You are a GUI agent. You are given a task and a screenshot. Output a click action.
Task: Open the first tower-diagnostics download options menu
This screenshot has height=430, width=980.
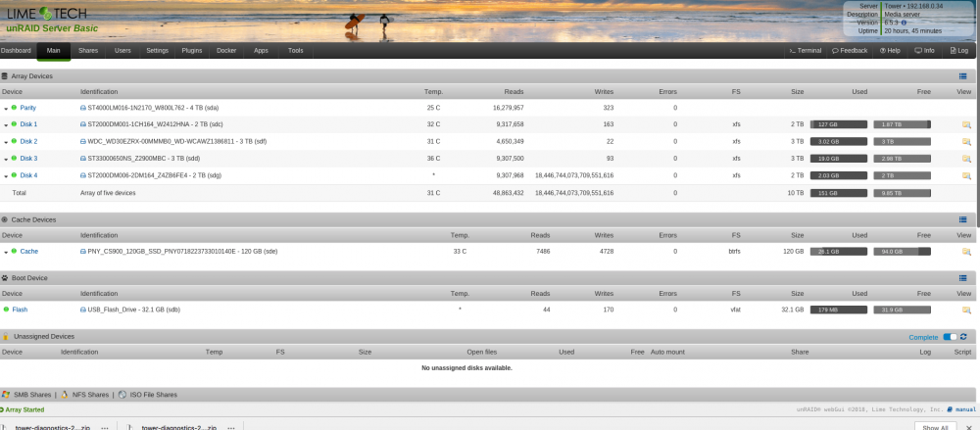tap(105, 428)
